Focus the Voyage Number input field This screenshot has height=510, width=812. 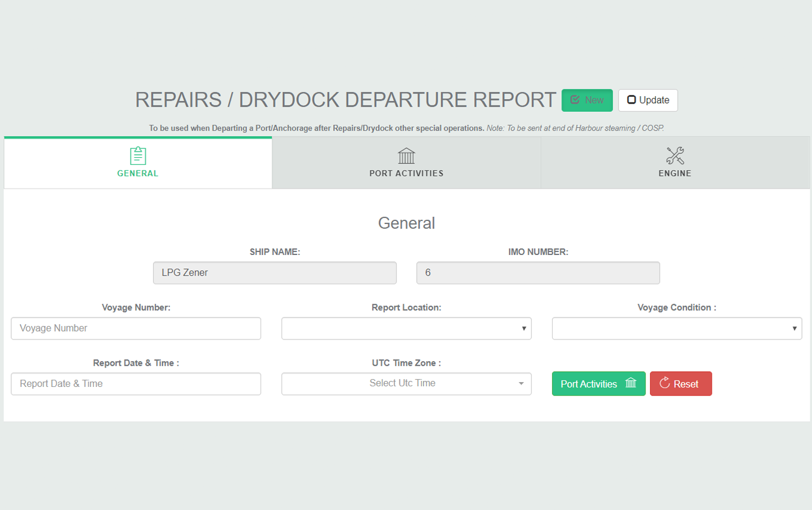(x=136, y=328)
